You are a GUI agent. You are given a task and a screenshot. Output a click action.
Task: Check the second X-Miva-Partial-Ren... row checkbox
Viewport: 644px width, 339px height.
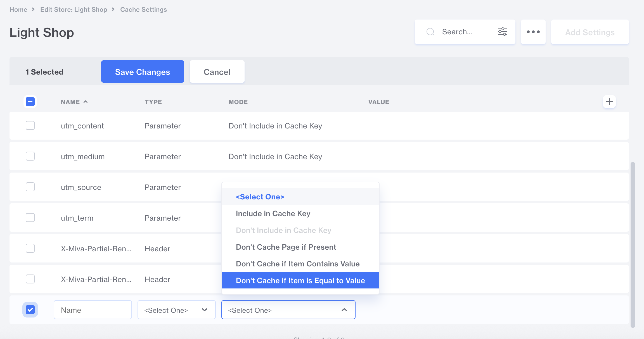pyautogui.click(x=30, y=279)
